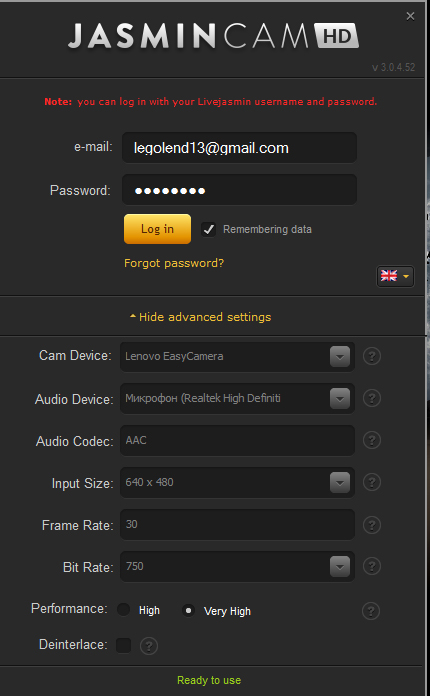Screen dimensions: 430x696
Task: Click the Frame Rate help icon
Action: pos(372,525)
